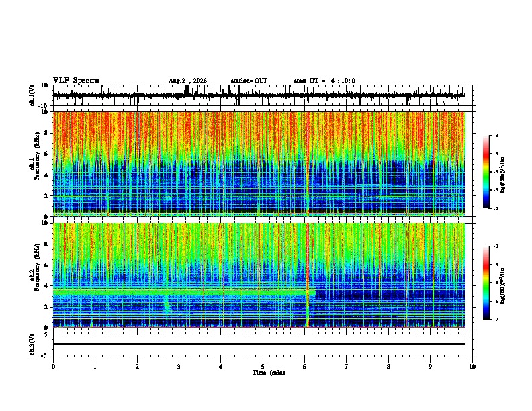
Task: Click the ch.1 color bar log(PSD) label
Action: (503, 175)
